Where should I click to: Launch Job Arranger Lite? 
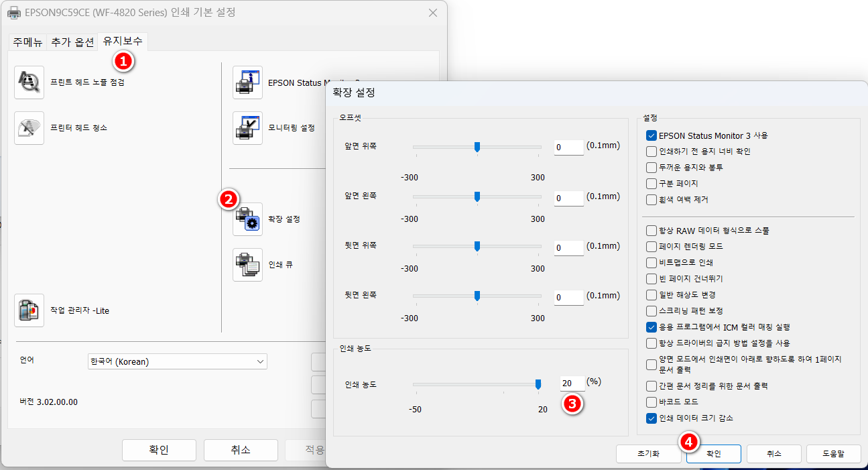(29, 310)
